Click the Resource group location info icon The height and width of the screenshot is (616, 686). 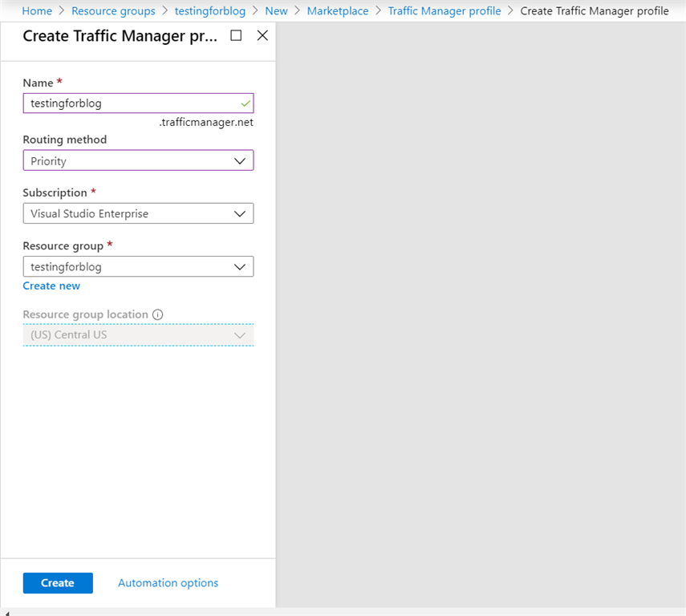(x=157, y=314)
